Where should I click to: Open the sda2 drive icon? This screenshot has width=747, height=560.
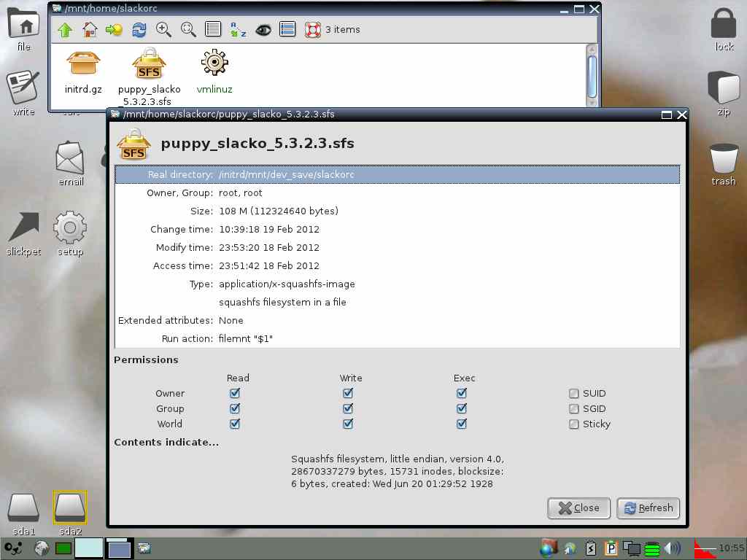[x=70, y=513]
